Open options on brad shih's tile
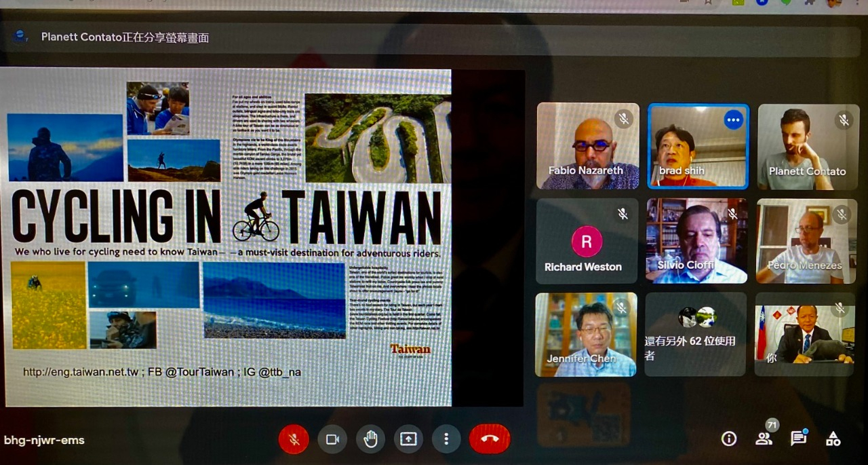The width and height of the screenshot is (868, 465). point(733,120)
